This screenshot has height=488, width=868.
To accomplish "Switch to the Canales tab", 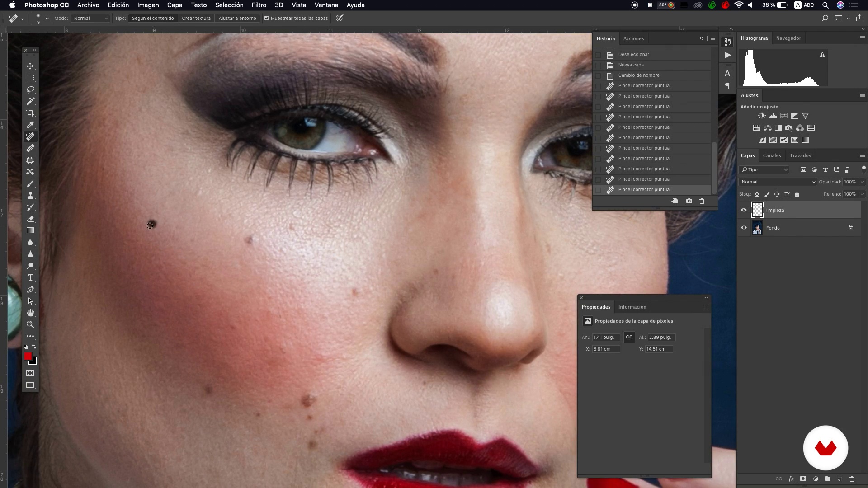I will pos(772,155).
